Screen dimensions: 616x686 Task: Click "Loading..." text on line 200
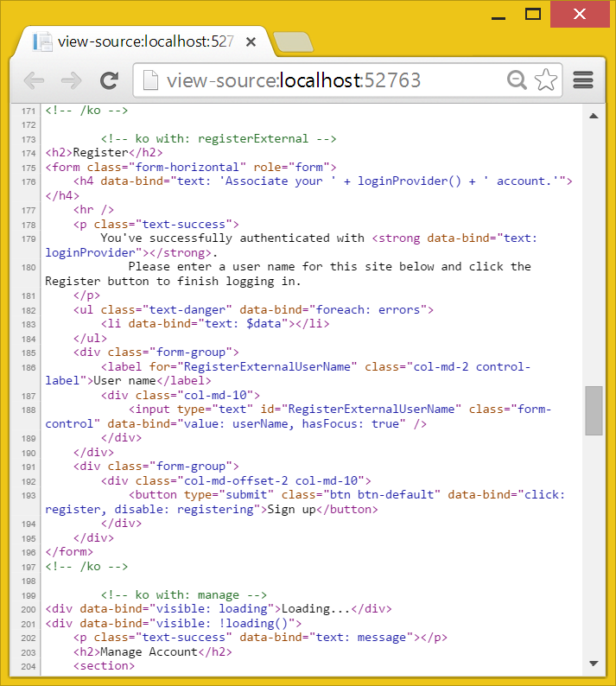click(x=316, y=609)
